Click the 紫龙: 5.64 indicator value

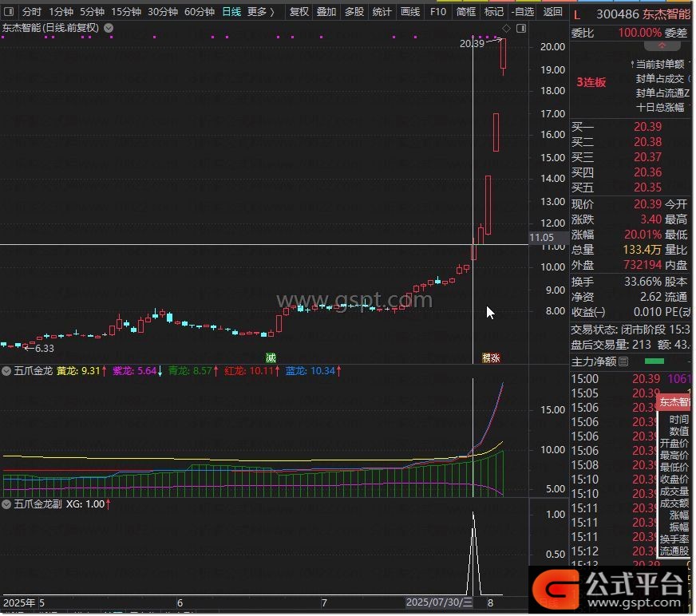(x=138, y=372)
